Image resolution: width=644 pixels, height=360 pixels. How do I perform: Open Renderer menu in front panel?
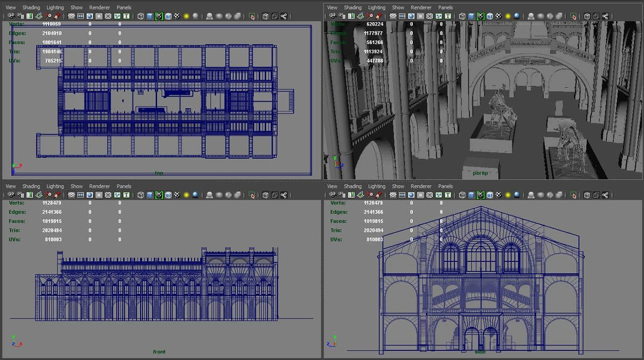coord(99,186)
